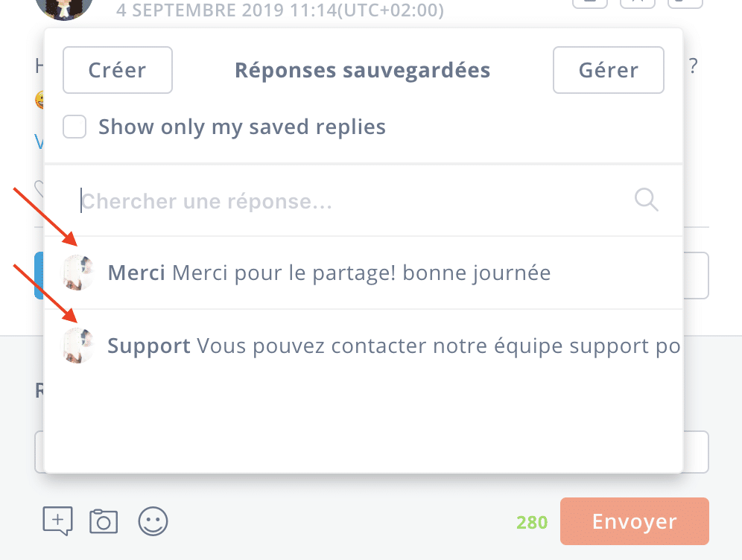Click the 280 character counter

tap(532, 523)
